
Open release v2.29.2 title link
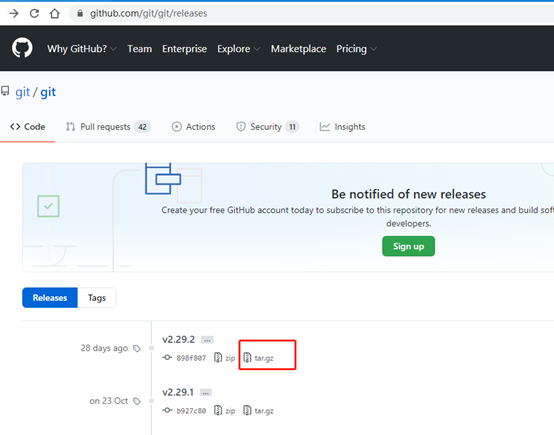click(178, 340)
